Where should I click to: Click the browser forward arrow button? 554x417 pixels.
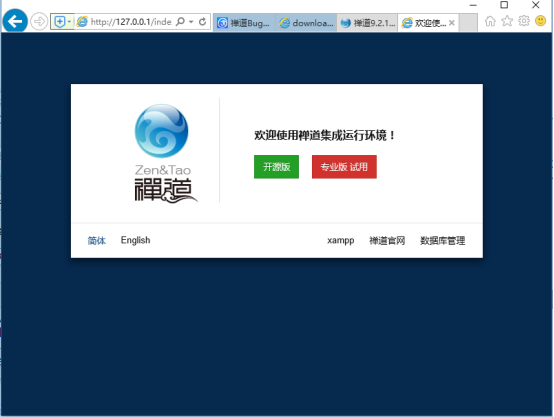[x=39, y=22]
